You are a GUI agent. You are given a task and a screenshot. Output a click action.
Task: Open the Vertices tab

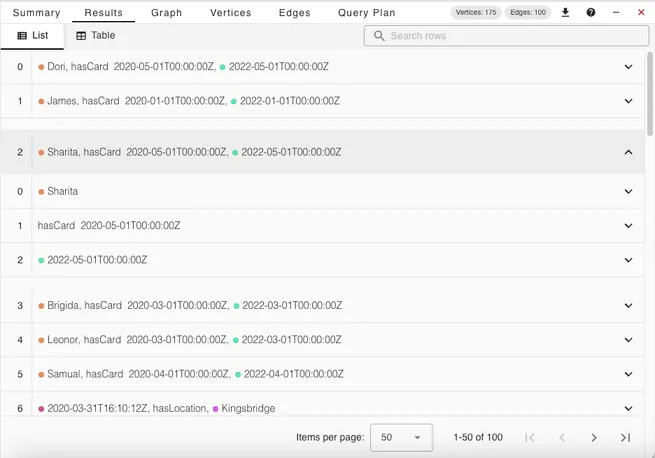tap(231, 13)
